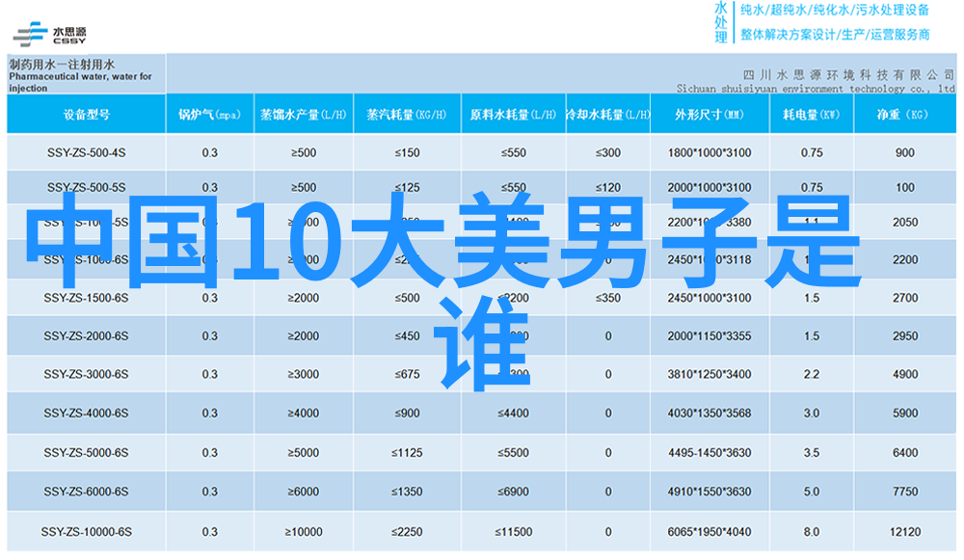Click steam consumption value ≤1125

click(x=407, y=453)
